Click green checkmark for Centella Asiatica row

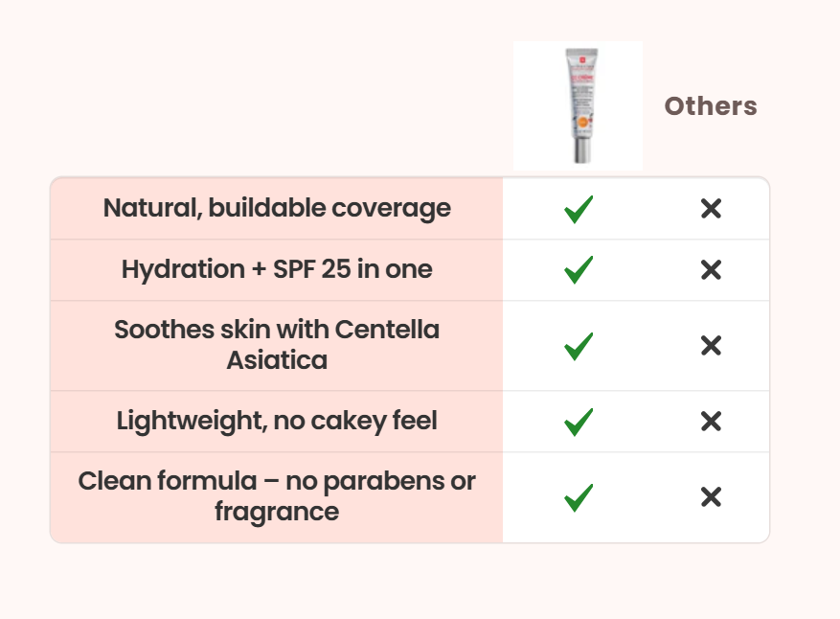(579, 346)
